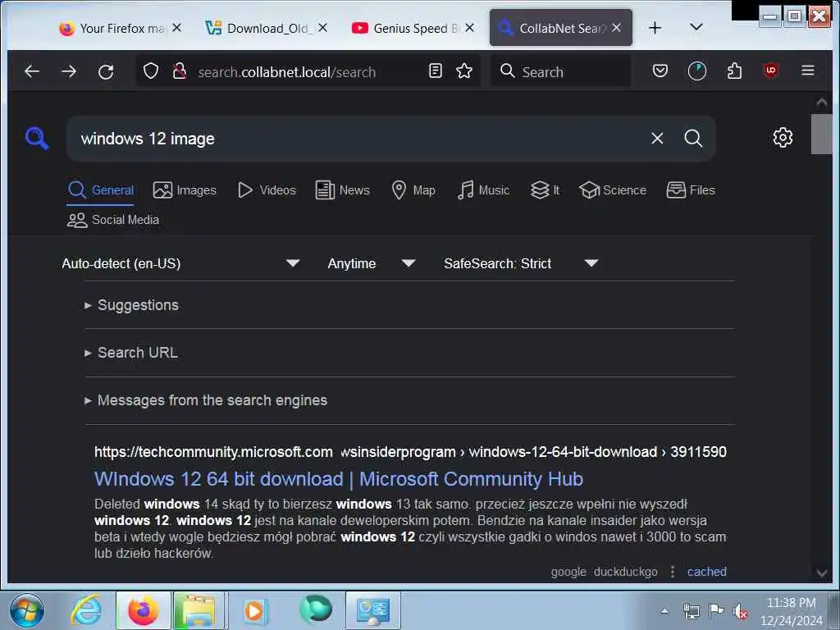Bookmark this page with star
Image resolution: width=840 pixels, height=630 pixels.
click(464, 71)
